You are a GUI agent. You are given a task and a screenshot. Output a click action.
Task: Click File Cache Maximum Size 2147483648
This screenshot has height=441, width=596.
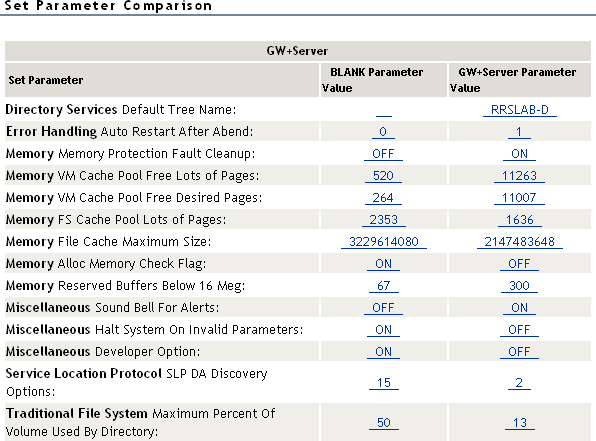[x=520, y=242]
